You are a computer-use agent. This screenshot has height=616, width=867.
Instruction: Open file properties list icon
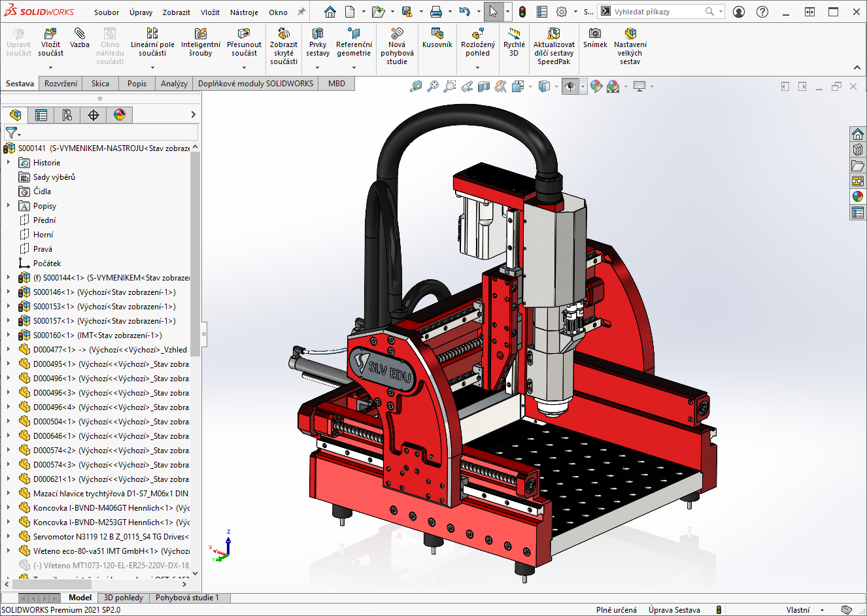[542, 12]
